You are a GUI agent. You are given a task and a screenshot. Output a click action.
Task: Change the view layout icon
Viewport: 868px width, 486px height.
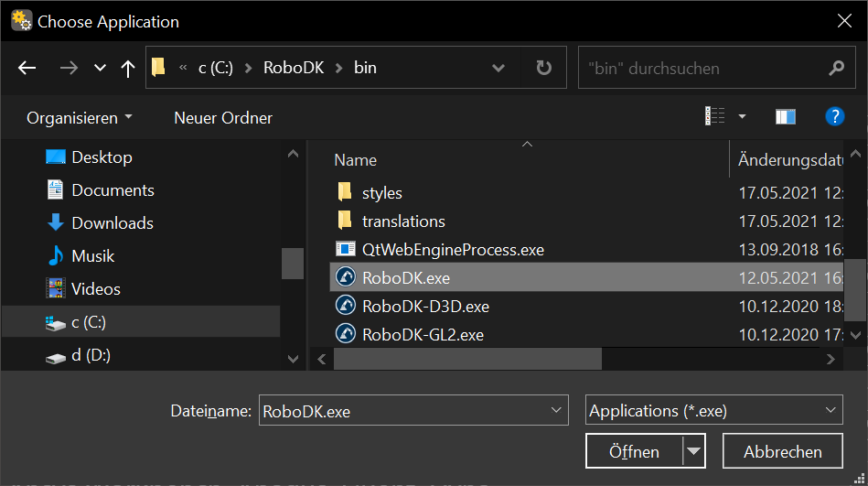714,116
